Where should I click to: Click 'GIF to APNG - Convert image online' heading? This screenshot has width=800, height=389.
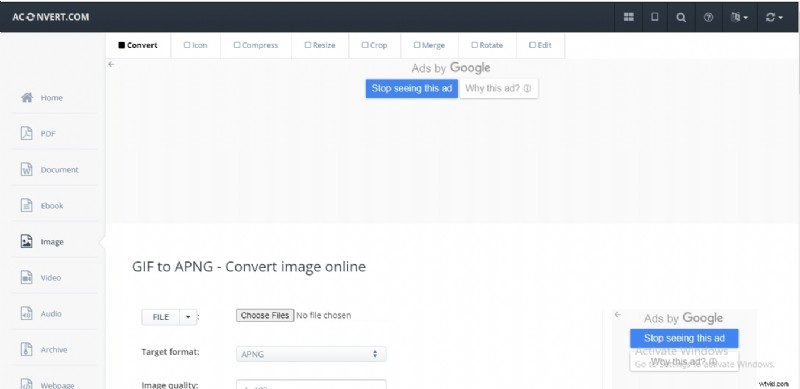(x=249, y=266)
